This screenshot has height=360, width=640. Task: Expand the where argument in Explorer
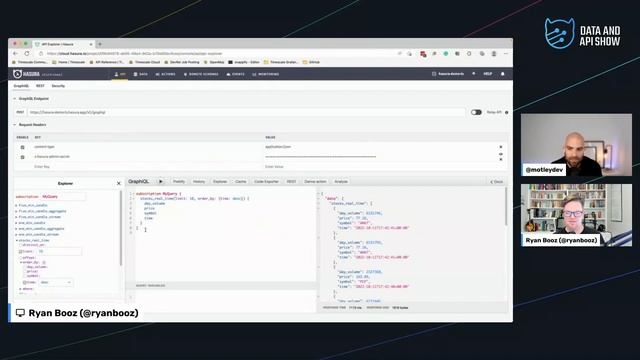click(20, 289)
